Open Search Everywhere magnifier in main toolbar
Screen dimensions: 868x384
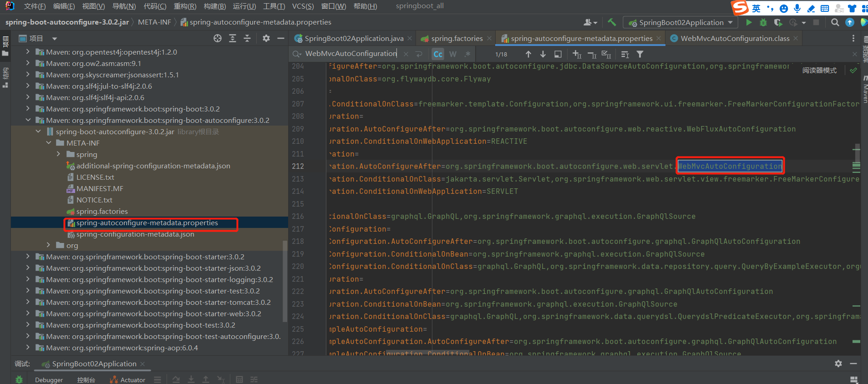pyautogui.click(x=835, y=22)
